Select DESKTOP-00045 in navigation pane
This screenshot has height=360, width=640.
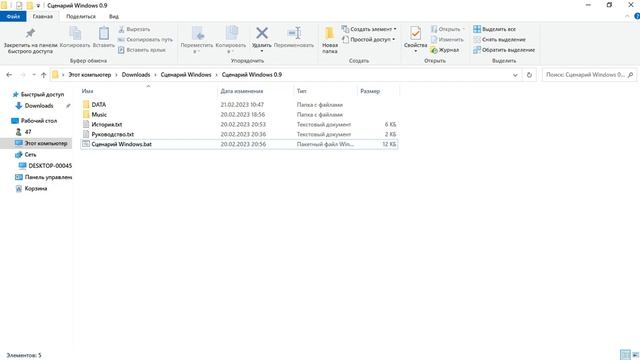(x=45, y=166)
